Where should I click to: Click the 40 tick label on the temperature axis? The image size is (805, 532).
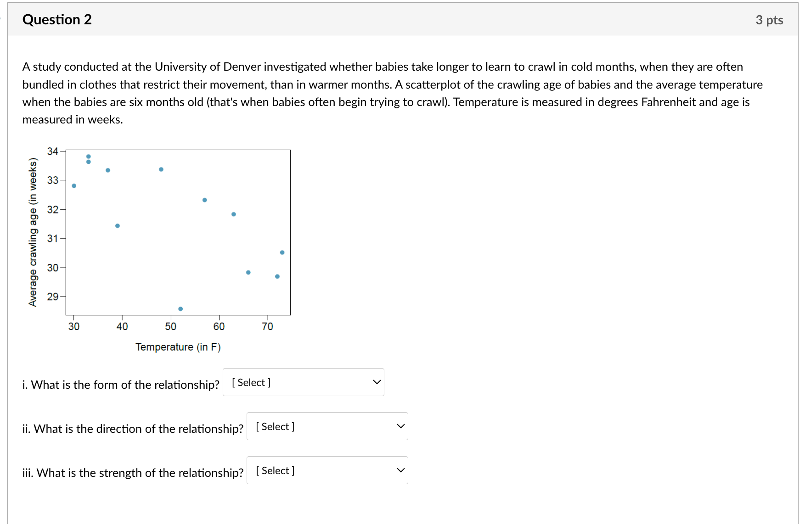122,326
